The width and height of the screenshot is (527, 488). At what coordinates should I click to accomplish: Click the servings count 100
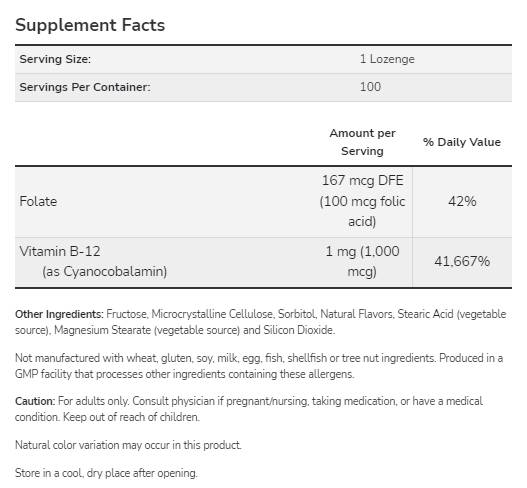click(370, 87)
